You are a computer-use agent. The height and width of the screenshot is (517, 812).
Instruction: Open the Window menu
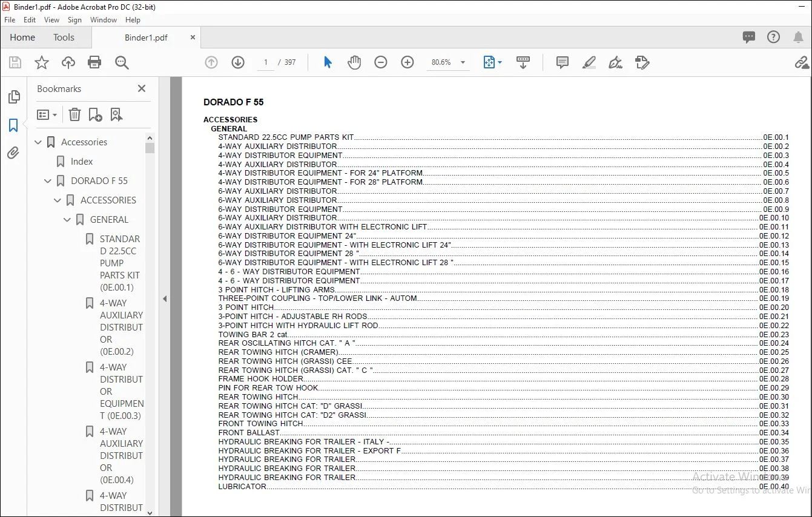pyautogui.click(x=104, y=20)
